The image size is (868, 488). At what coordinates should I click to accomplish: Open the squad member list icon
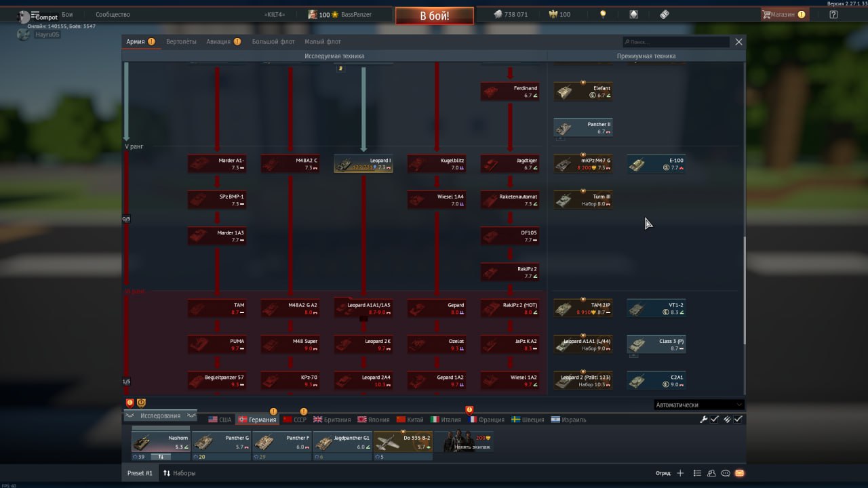click(x=696, y=473)
